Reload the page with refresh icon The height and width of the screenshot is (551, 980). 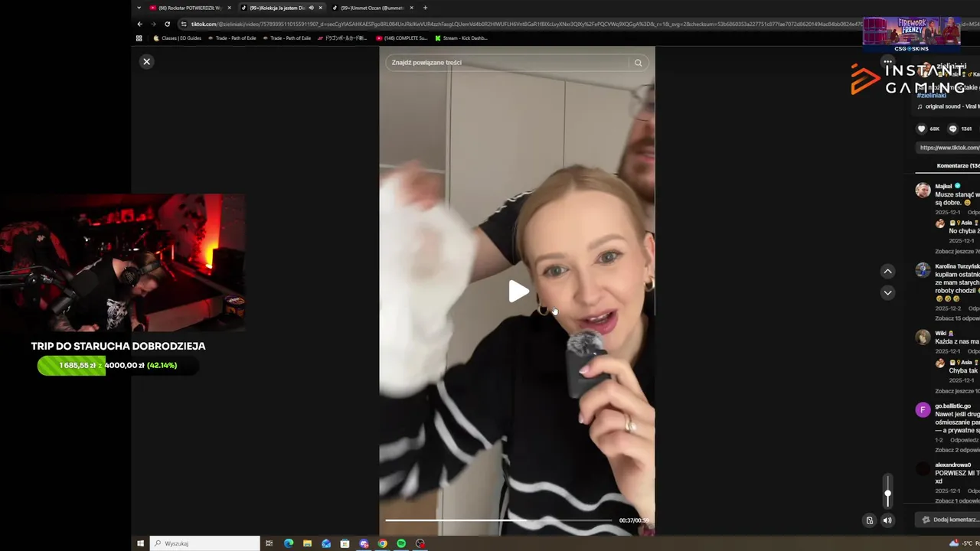[167, 24]
